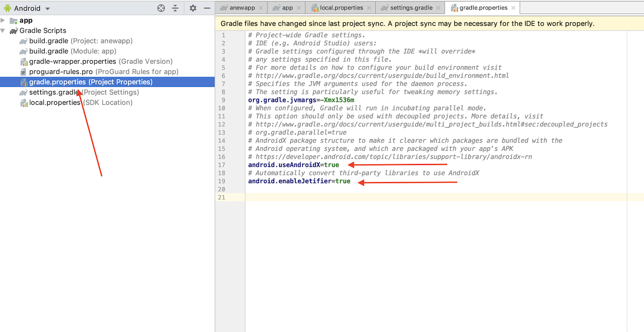Click '# Automatically convert third-party libraries' comment

(x=364, y=173)
